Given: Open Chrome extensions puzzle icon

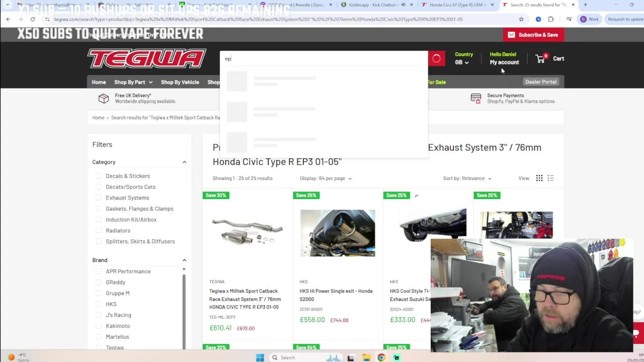Looking at the screenshot, I should coord(551,19).
